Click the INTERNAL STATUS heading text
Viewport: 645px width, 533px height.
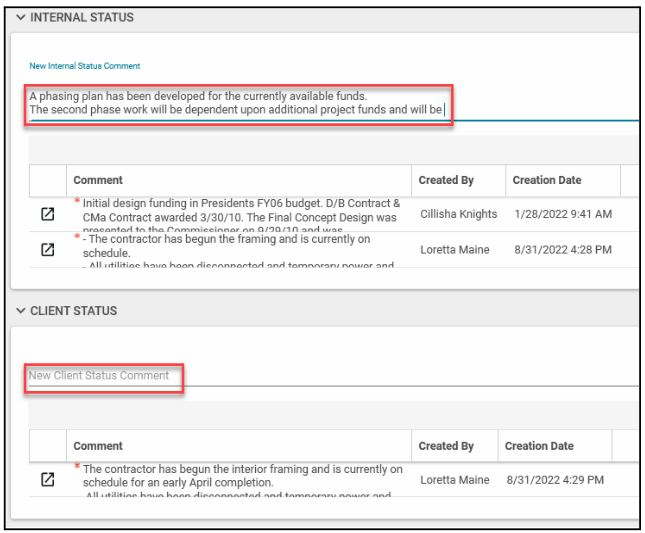coord(82,17)
